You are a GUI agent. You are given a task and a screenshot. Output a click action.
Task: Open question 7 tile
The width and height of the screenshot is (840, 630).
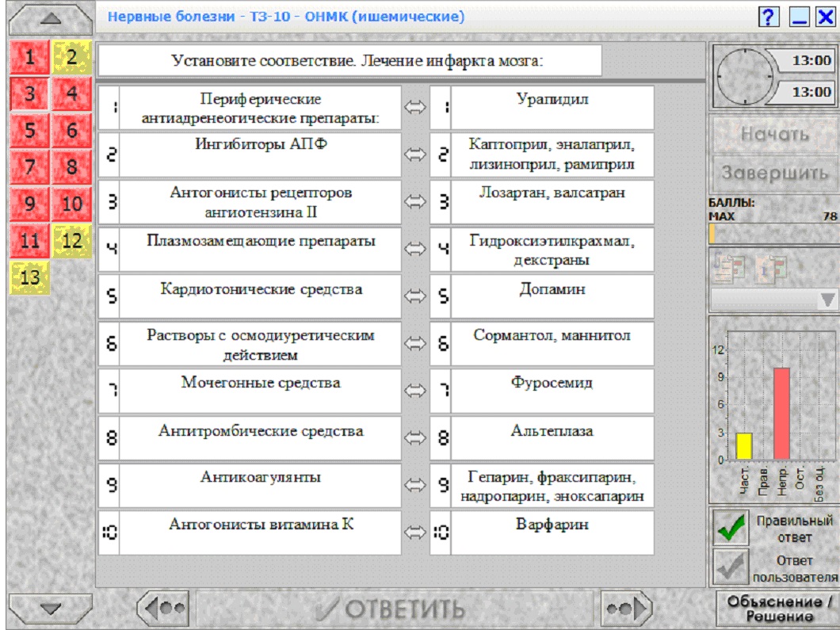click(x=29, y=166)
